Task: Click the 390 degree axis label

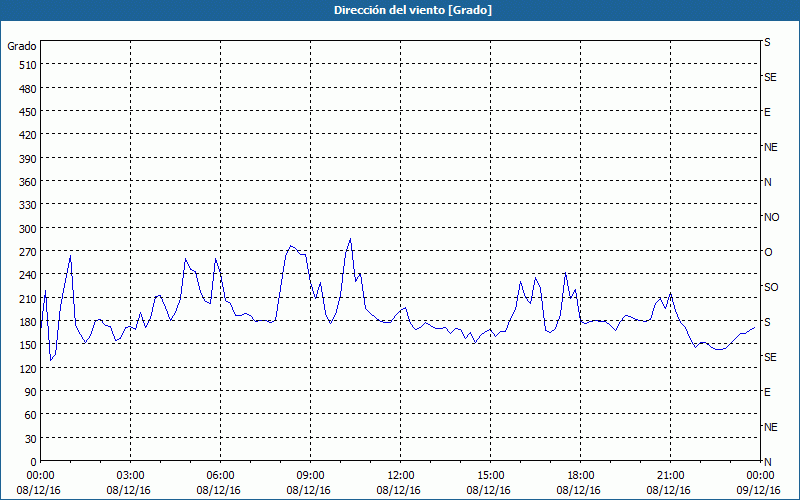Action: click(28, 159)
